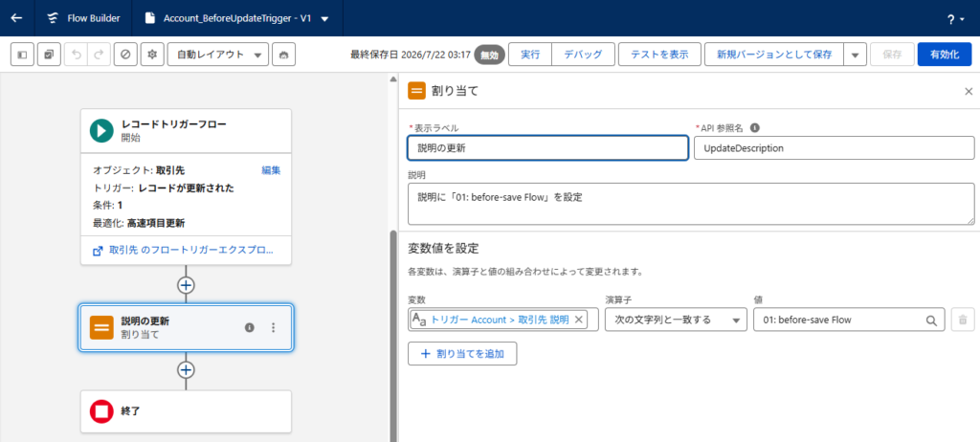Open the three-dot menu on 説明の更新 node

click(273, 327)
